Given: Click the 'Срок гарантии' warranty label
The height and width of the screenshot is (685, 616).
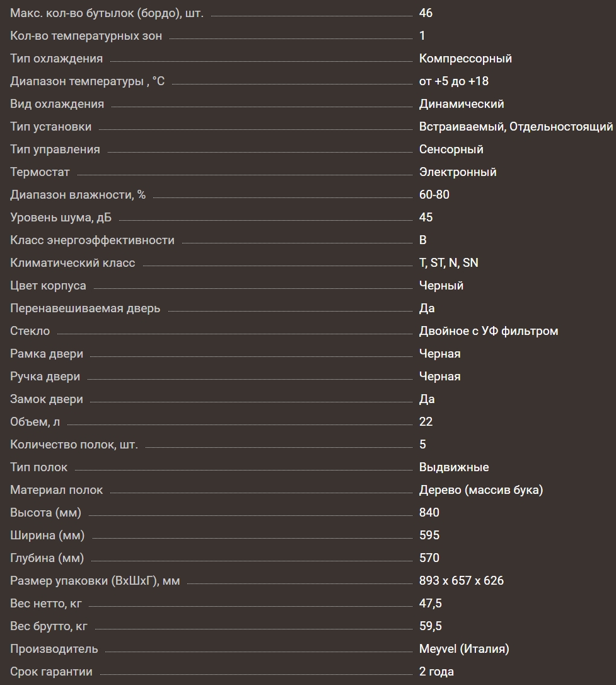Looking at the screenshot, I should [51, 672].
